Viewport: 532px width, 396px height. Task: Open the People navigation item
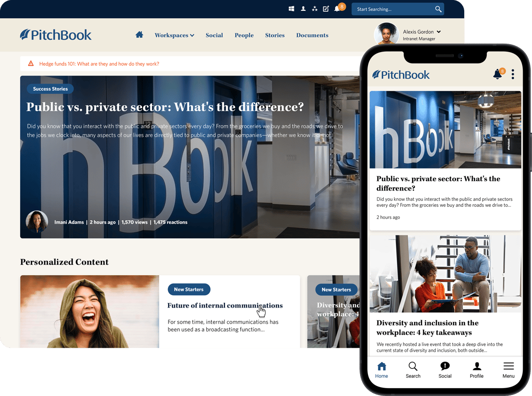point(244,35)
